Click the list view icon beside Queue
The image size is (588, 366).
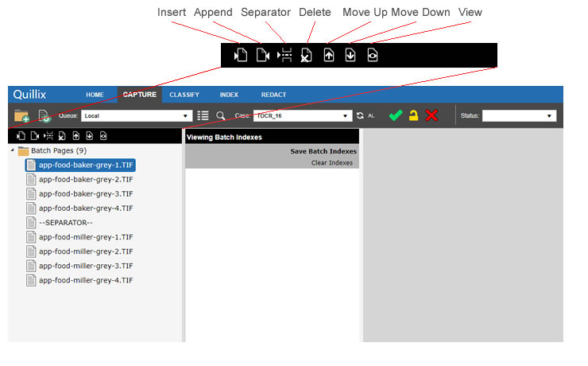[203, 115]
